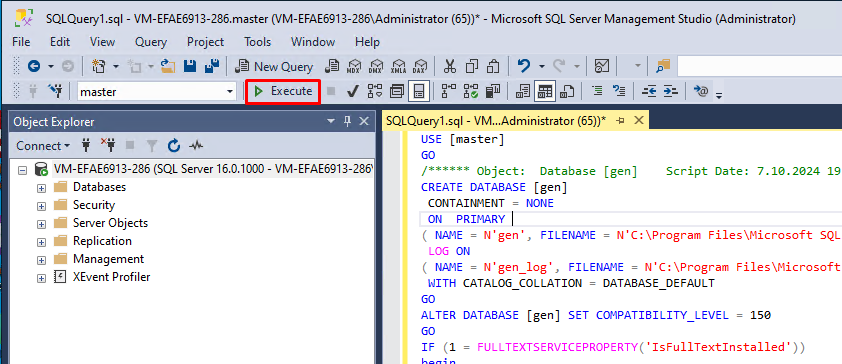Save the query with the single floppy icon
Viewport: 842px width, 364px height.
[190, 67]
